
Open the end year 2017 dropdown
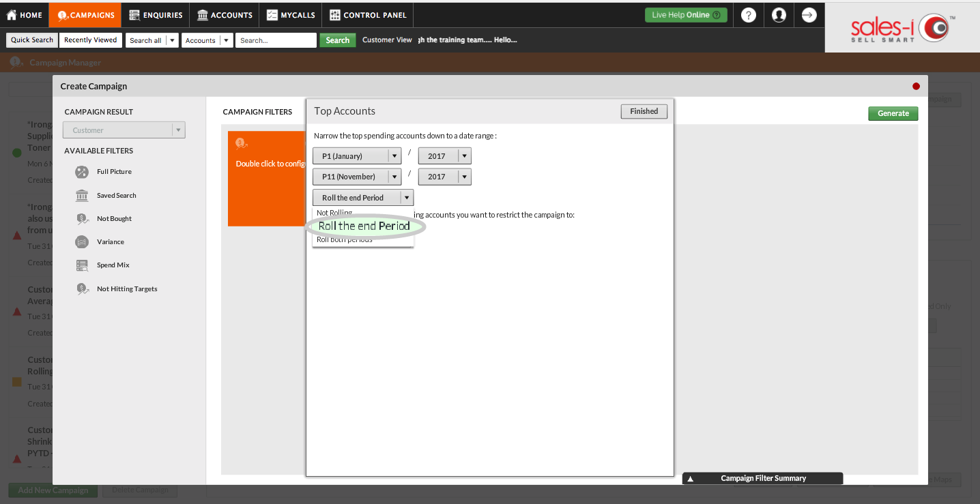coord(444,177)
